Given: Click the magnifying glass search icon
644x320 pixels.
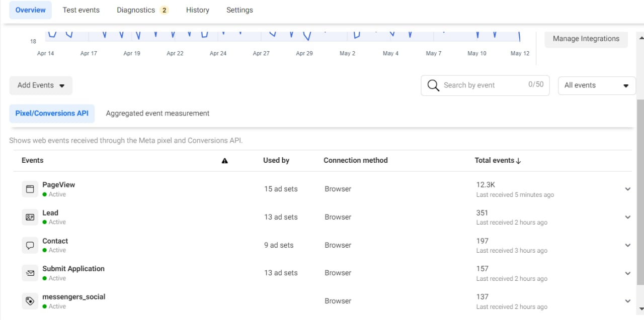Looking at the screenshot, I should point(433,85).
